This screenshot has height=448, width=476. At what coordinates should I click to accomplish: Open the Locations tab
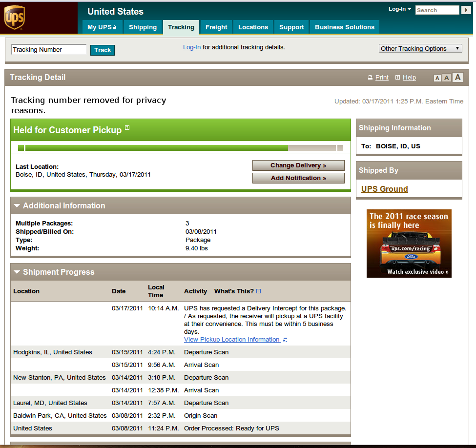253,27
